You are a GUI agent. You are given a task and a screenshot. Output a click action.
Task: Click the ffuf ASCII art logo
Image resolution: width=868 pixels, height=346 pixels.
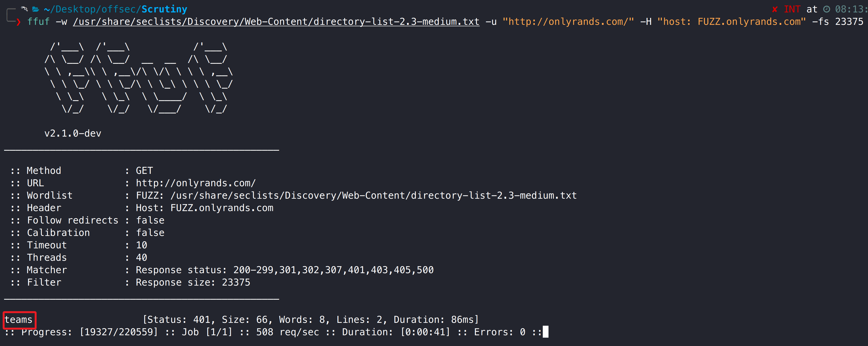pos(138,78)
